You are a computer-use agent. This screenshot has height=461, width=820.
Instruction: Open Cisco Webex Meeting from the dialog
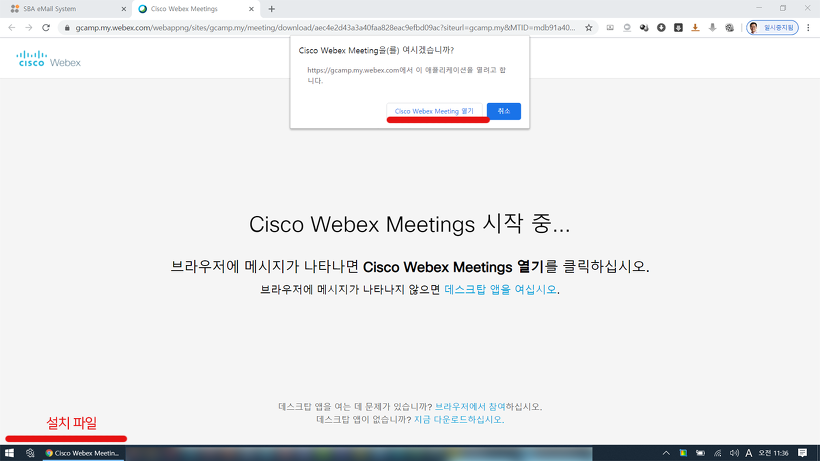coord(434,111)
